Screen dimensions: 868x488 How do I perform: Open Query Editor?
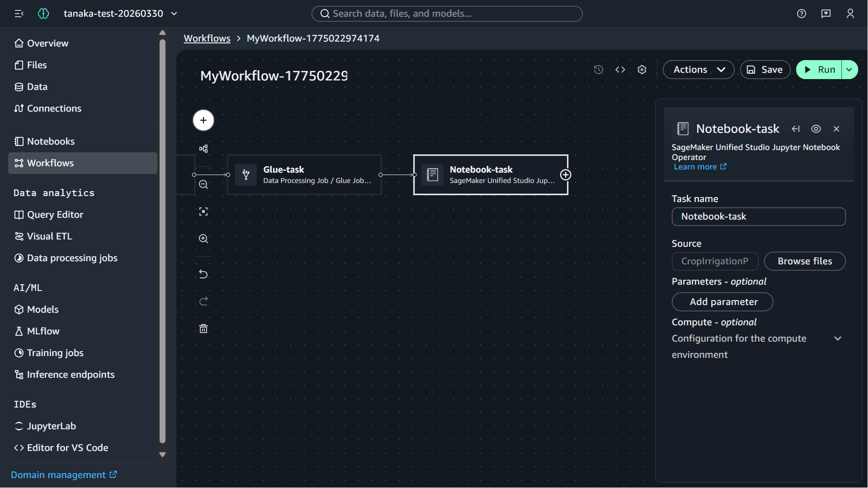tap(83, 215)
